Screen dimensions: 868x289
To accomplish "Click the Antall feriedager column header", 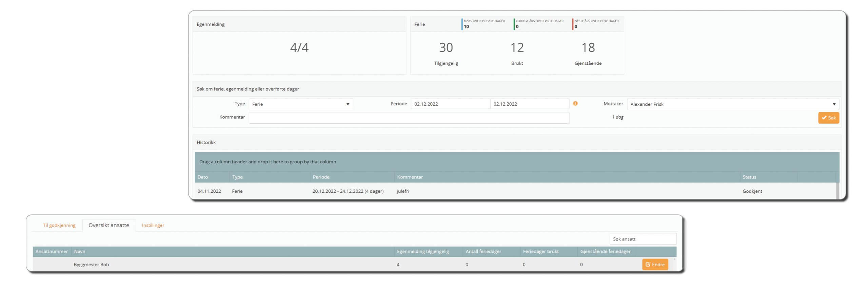I will click(491, 252).
